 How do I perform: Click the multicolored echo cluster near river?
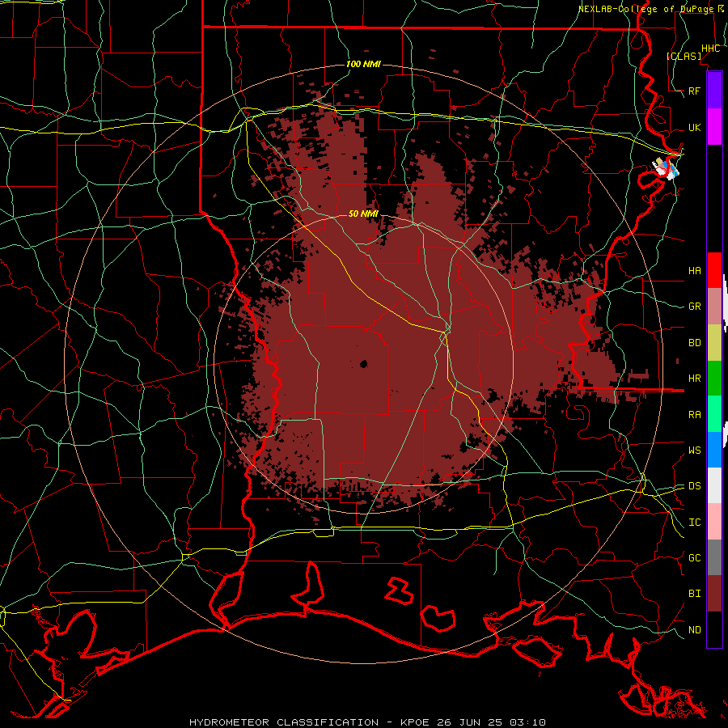point(667,168)
